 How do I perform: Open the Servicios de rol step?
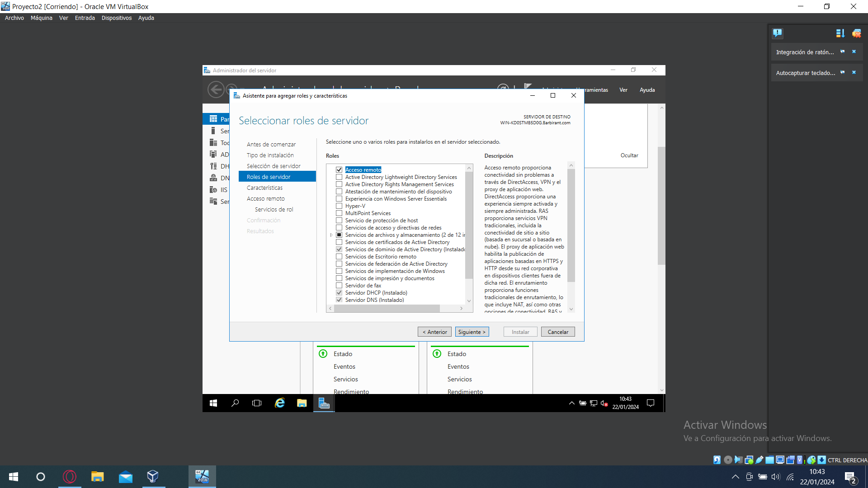point(274,210)
